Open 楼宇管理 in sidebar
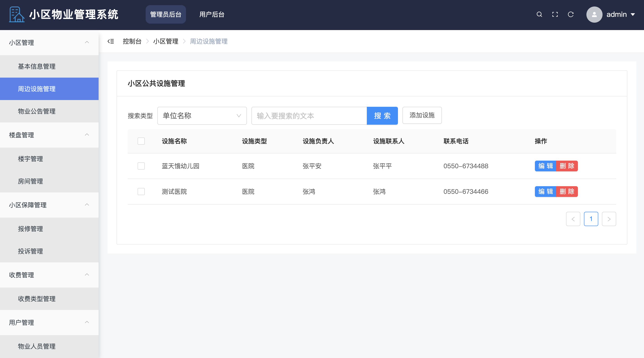The height and width of the screenshot is (358, 644). click(x=49, y=159)
